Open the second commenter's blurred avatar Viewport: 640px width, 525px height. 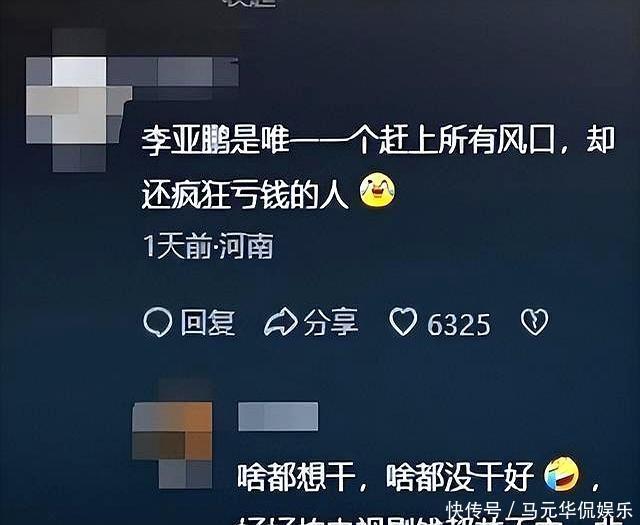[x=172, y=434]
